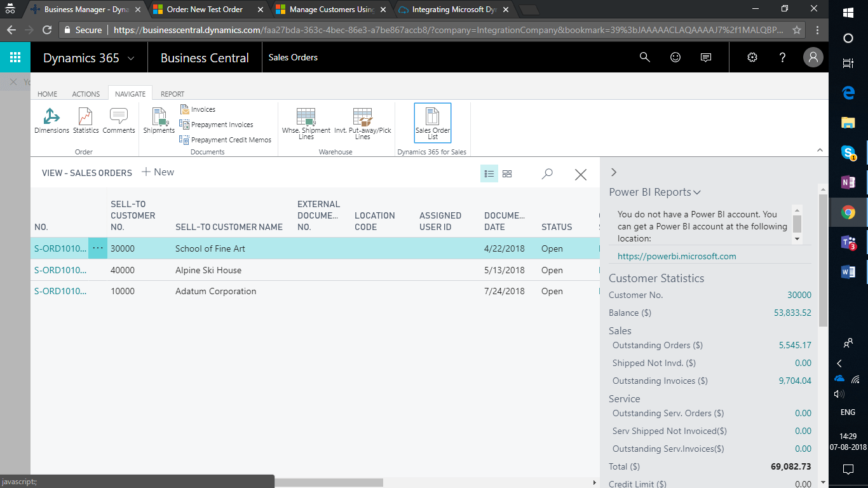This screenshot has width=868, height=488.
Task: Click the Sales Order List icon
Action: coord(433,123)
